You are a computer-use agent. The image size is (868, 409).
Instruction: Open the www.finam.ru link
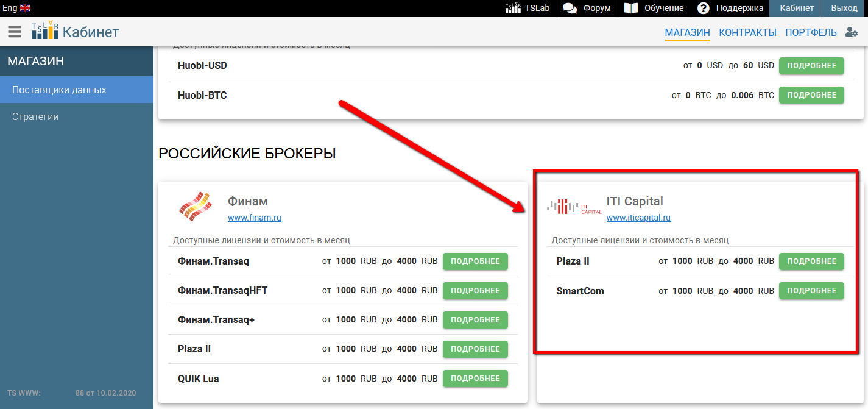tap(255, 218)
